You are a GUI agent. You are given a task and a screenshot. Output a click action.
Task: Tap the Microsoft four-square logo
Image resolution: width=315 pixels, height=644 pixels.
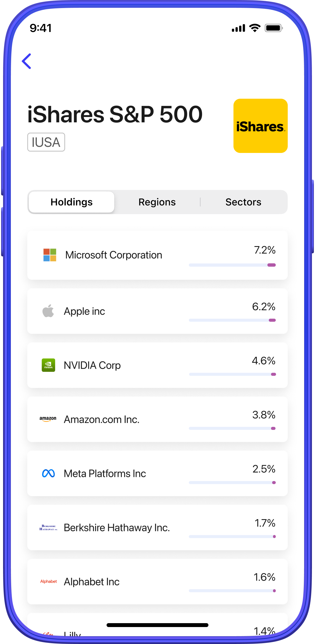tap(50, 255)
